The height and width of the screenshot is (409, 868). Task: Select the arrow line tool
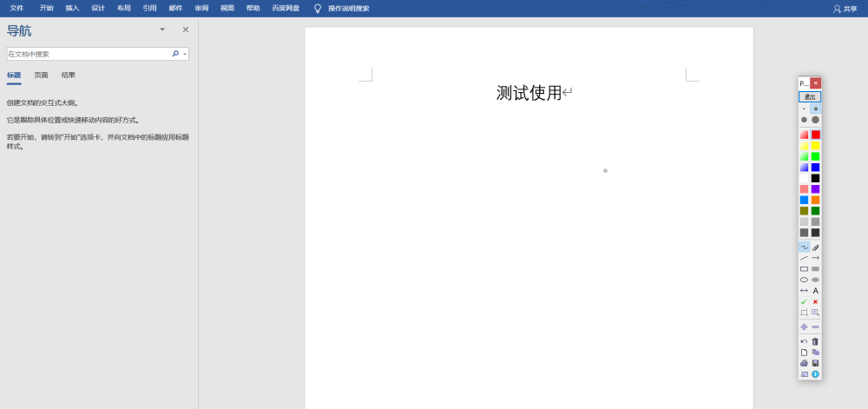815,258
